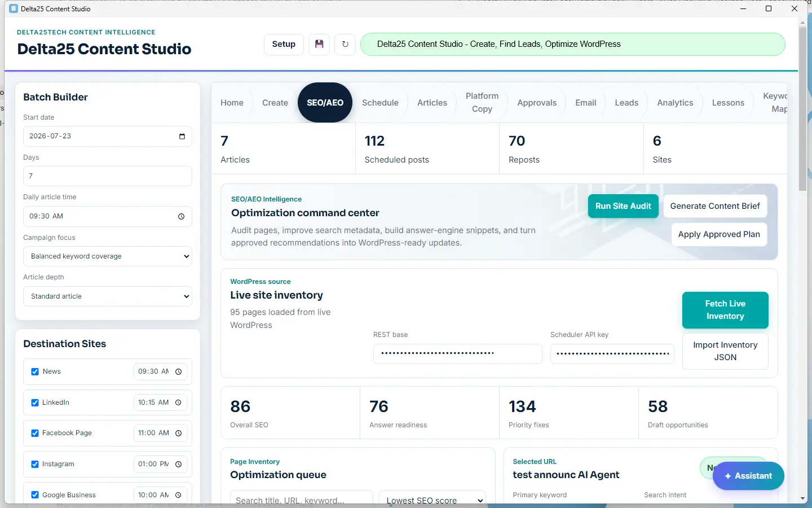Open the clock picker on Daily article time
The height and width of the screenshot is (508, 812).
[181, 217]
